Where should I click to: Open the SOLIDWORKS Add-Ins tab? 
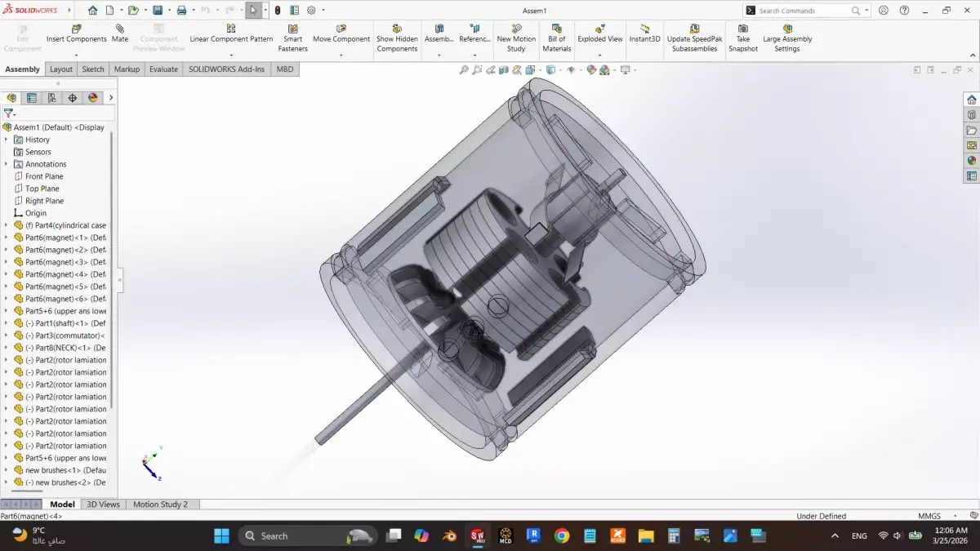click(x=226, y=69)
